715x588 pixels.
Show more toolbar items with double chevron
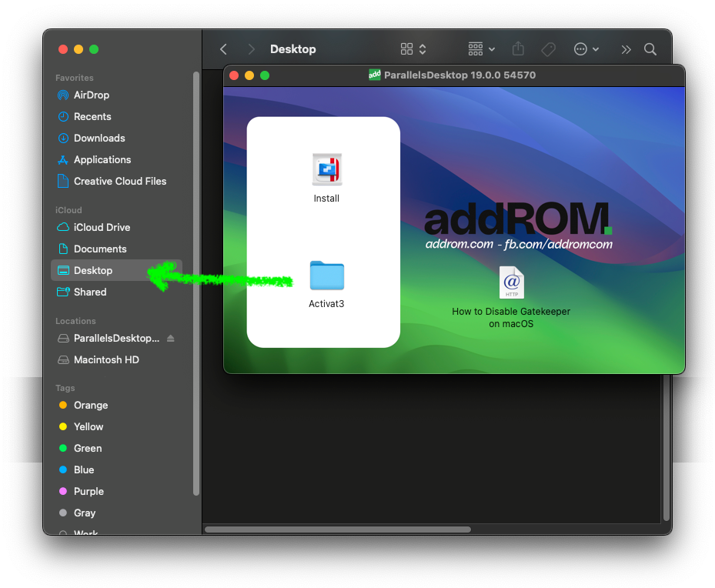626,49
